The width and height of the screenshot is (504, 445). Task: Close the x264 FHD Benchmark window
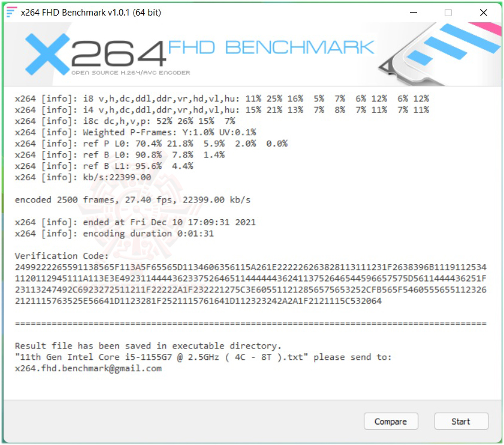484,13
